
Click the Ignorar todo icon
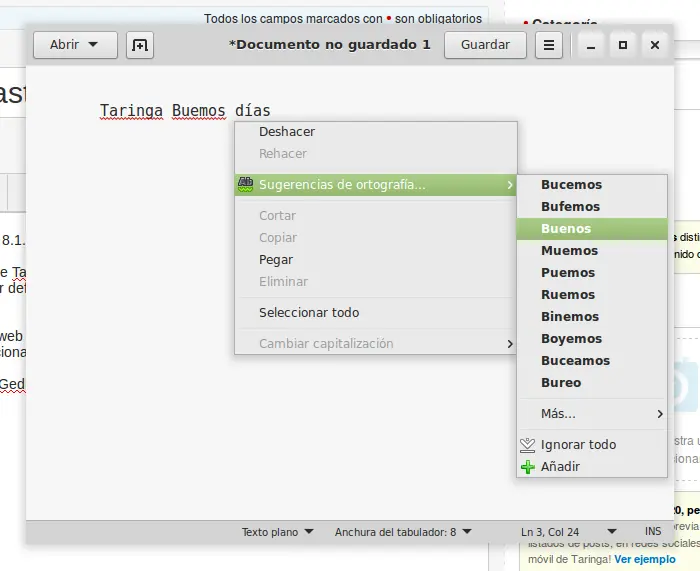[527, 445]
